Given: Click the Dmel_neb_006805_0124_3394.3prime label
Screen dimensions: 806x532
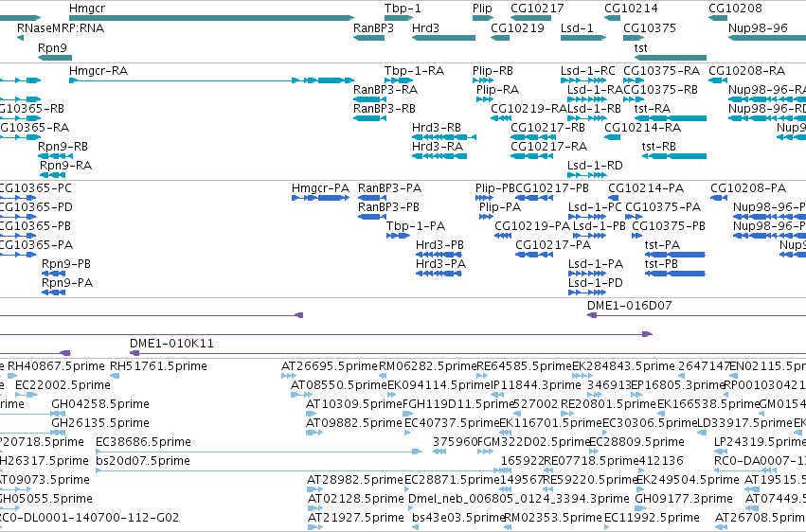Looking at the screenshot, I should [519, 499].
